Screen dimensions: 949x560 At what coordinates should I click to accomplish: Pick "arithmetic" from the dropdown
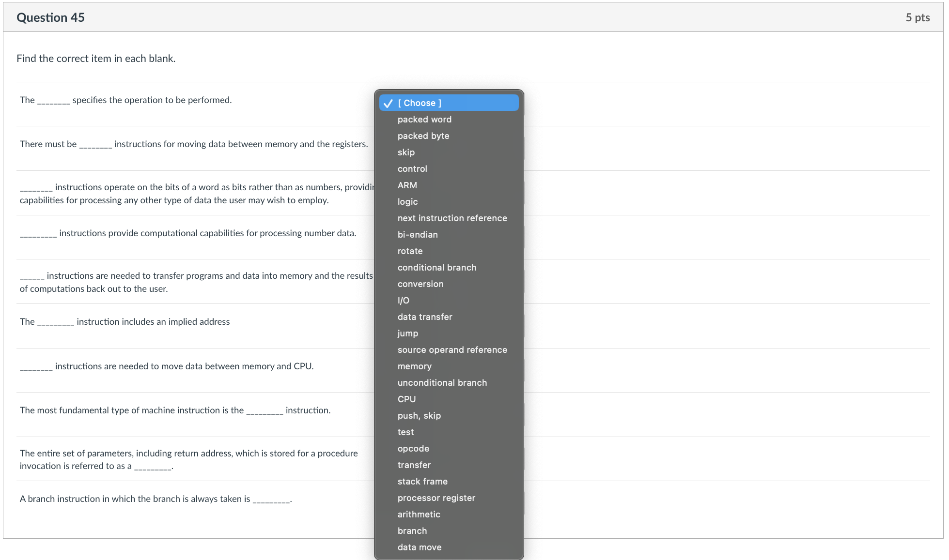pos(419,514)
